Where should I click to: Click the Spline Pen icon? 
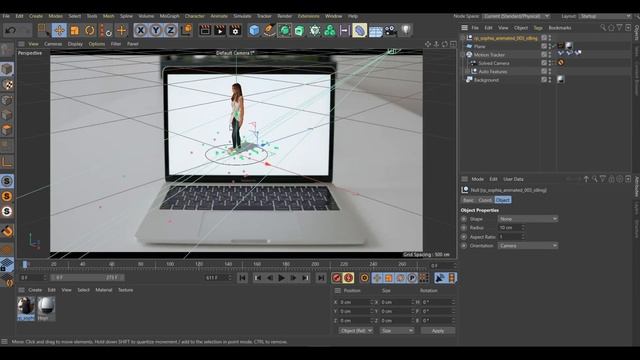point(269,30)
